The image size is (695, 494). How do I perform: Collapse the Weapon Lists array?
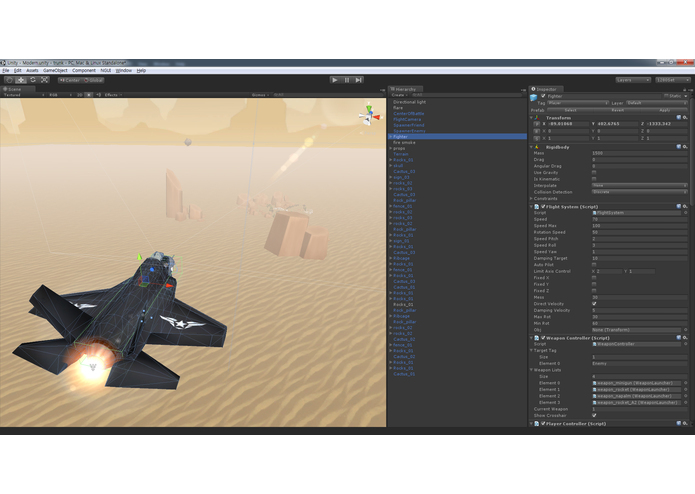531,370
